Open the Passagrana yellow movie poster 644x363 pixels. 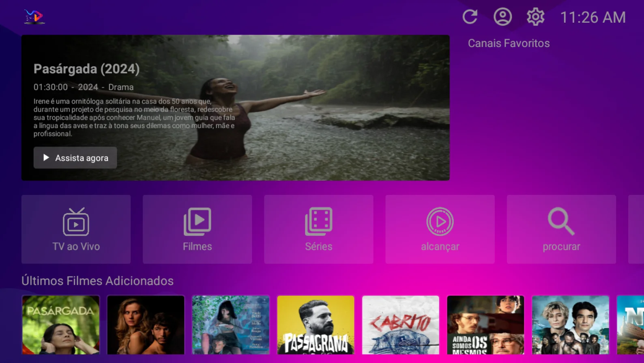[316, 325]
